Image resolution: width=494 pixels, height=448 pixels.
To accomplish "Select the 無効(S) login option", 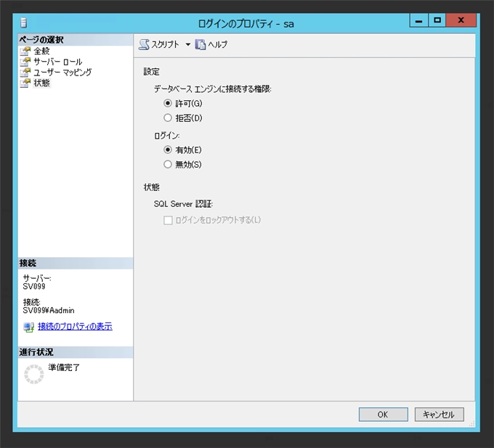I will (168, 164).
